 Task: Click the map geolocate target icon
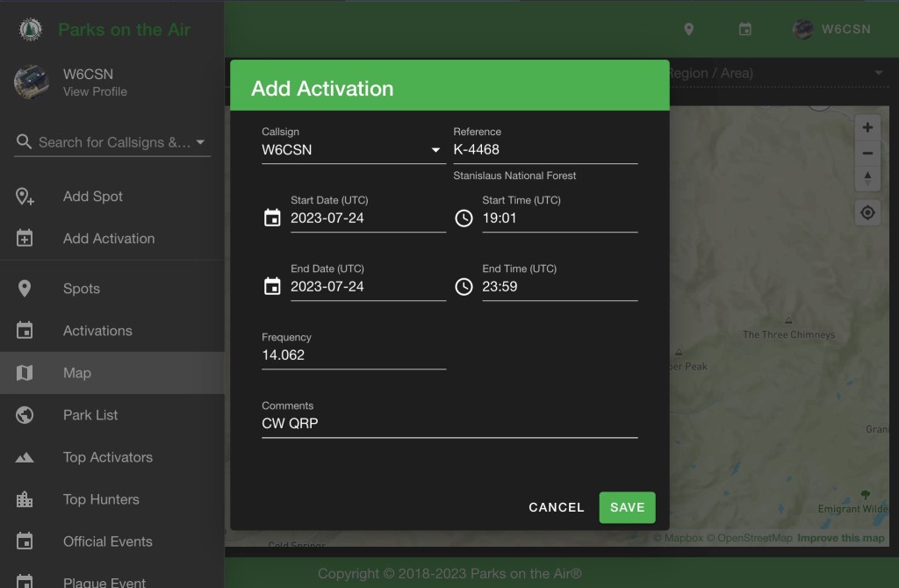(867, 213)
